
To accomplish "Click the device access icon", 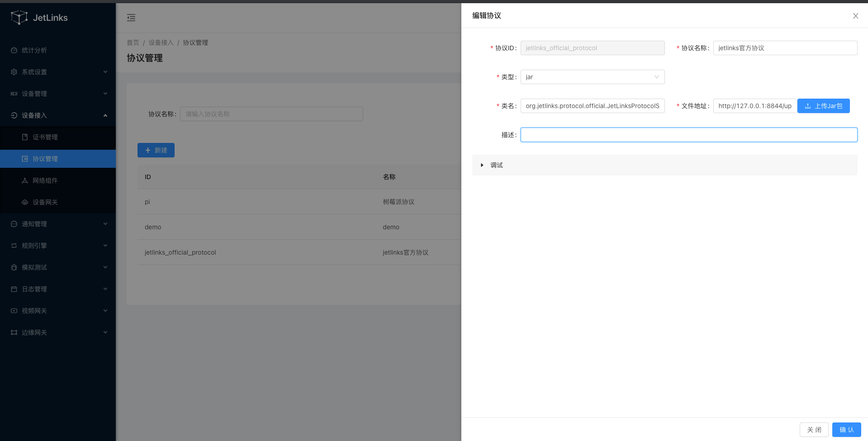I will pos(14,115).
